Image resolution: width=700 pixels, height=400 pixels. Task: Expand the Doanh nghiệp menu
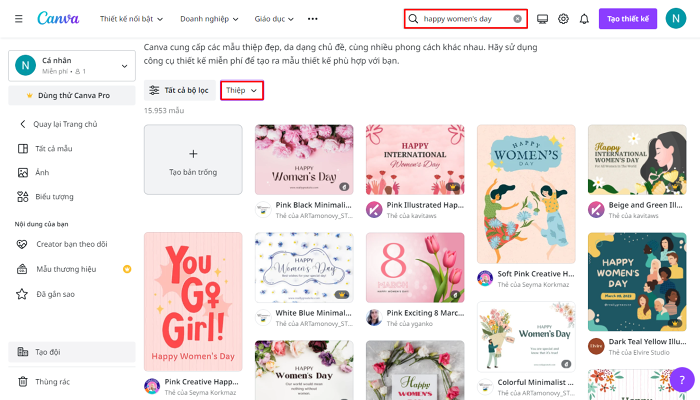point(209,19)
